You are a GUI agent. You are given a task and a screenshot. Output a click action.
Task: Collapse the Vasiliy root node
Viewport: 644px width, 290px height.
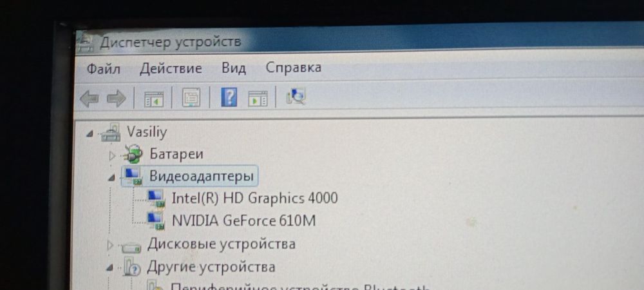point(90,134)
